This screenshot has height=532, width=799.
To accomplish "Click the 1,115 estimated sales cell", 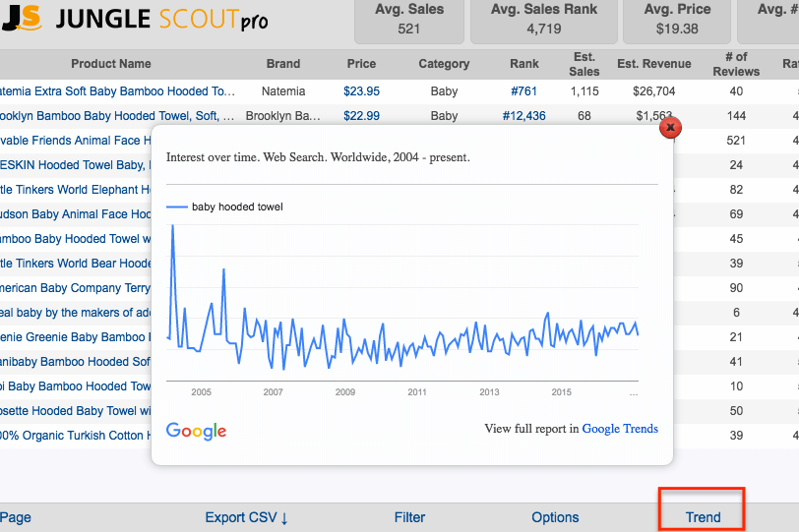I will [584, 91].
